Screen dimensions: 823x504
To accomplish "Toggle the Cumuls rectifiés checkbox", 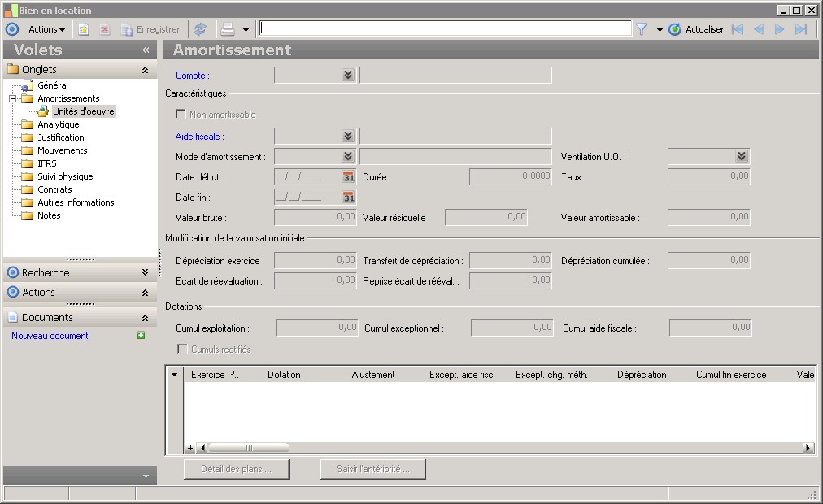I will click(x=183, y=350).
